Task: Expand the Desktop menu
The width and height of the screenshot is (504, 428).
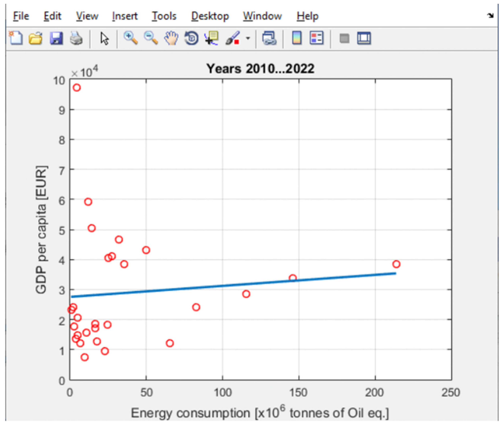Action: (x=210, y=16)
